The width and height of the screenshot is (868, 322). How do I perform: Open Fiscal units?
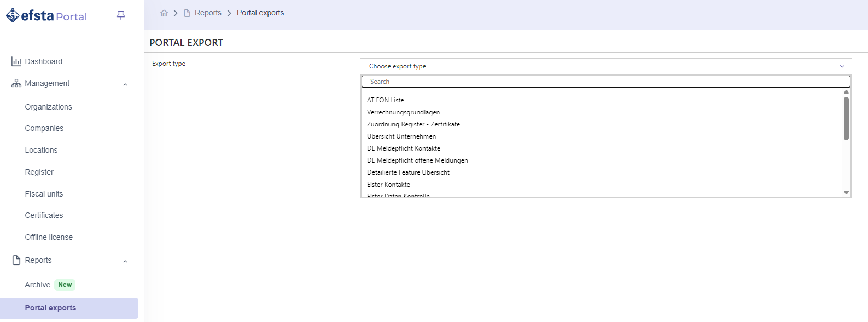coord(44,194)
